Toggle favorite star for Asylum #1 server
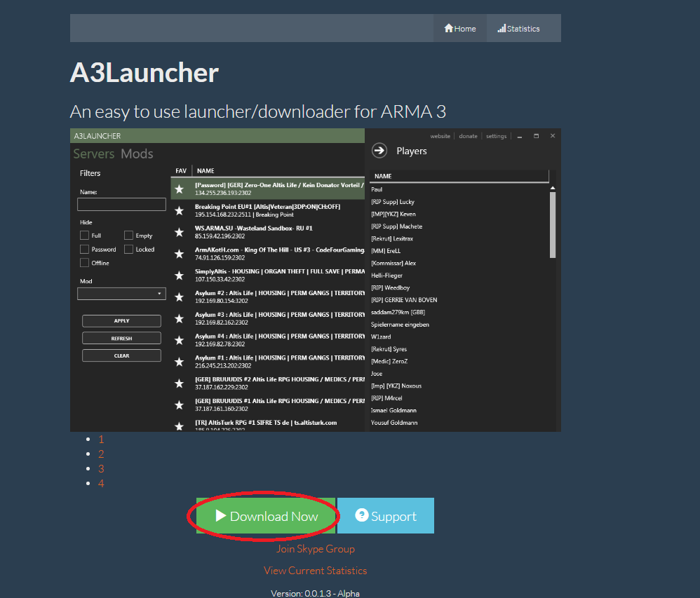Image resolution: width=700 pixels, height=598 pixels. coord(180,362)
